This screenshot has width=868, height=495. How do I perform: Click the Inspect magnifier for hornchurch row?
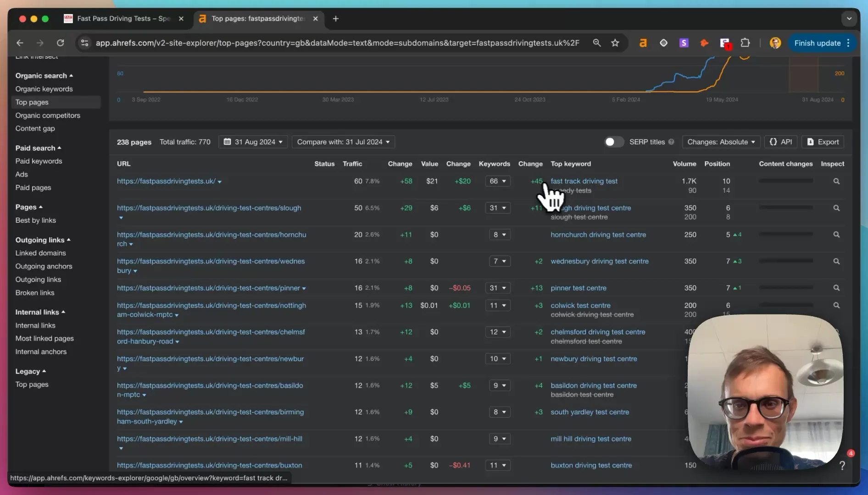836,235
